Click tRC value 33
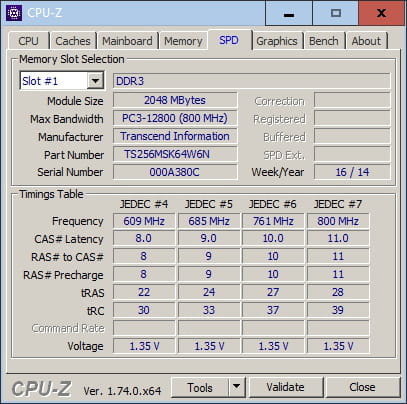The width and height of the screenshot is (407, 404). [209, 310]
